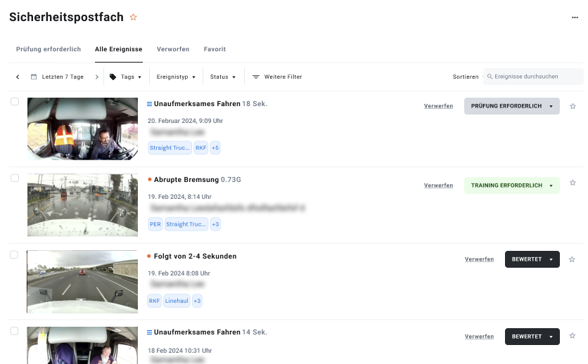This screenshot has height=364, width=588.
Task: Select checkbox for Unaufmerksames Fahren 18 Sek. event
Action: (x=15, y=102)
